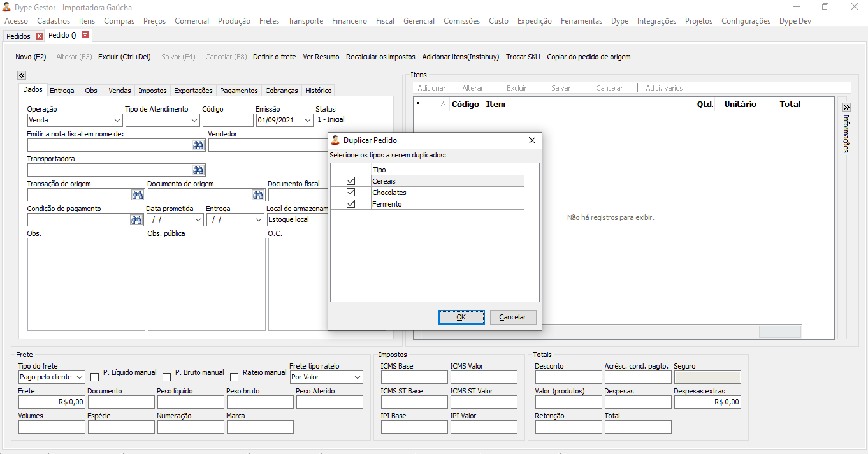Enable P. Bruto manual checkbox
The width and height of the screenshot is (868, 454).
pyautogui.click(x=167, y=377)
